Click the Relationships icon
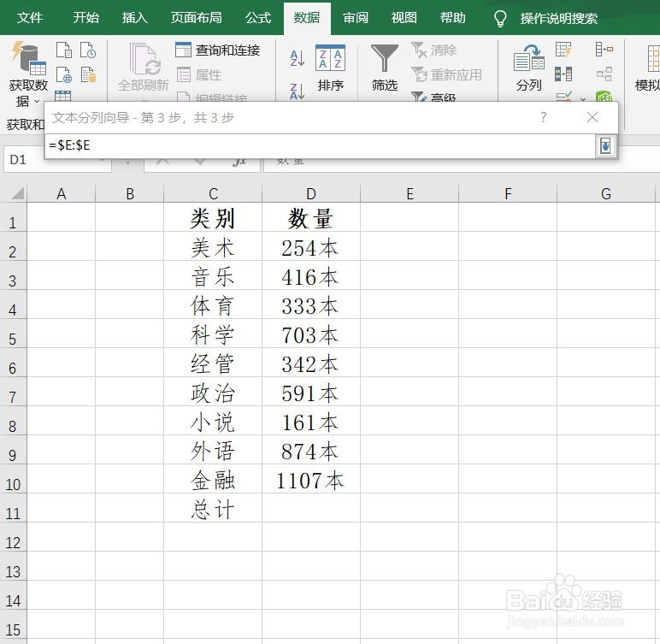This screenshot has width=660, height=644. click(604, 74)
